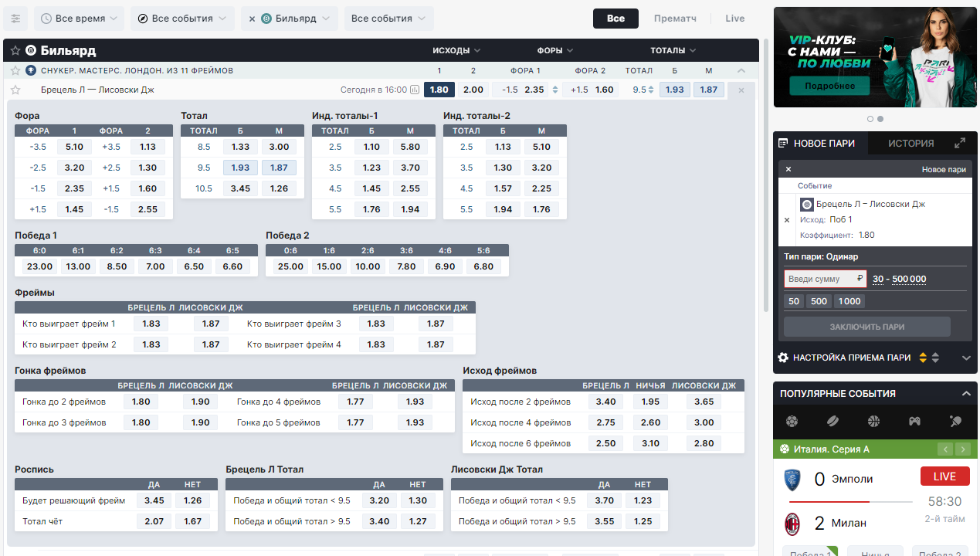Remove the Бильярд filter with the x
This screenshot has height=556, width=980.
click(x=252, y=19)
